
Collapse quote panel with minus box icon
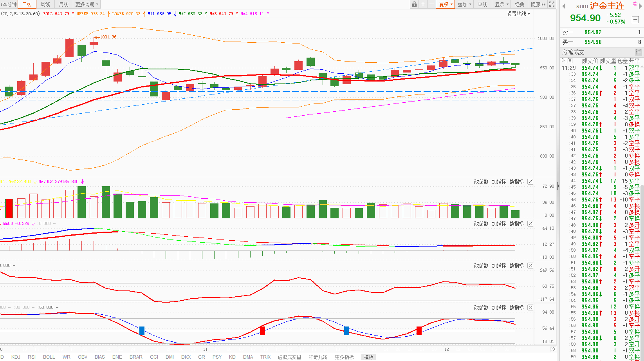[635, 19]
